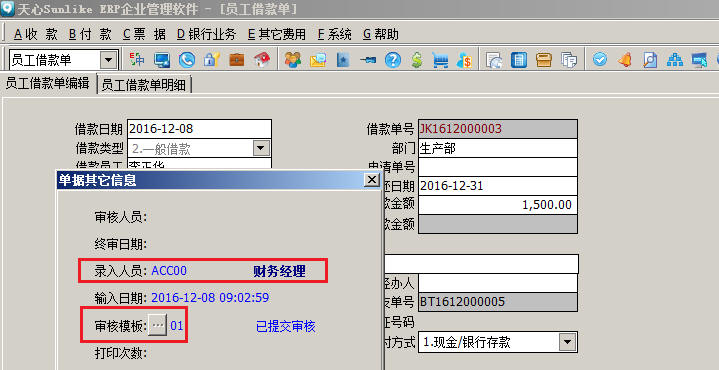
Task: Click the blue question mark help icon
Action: [x=393, y=60]
